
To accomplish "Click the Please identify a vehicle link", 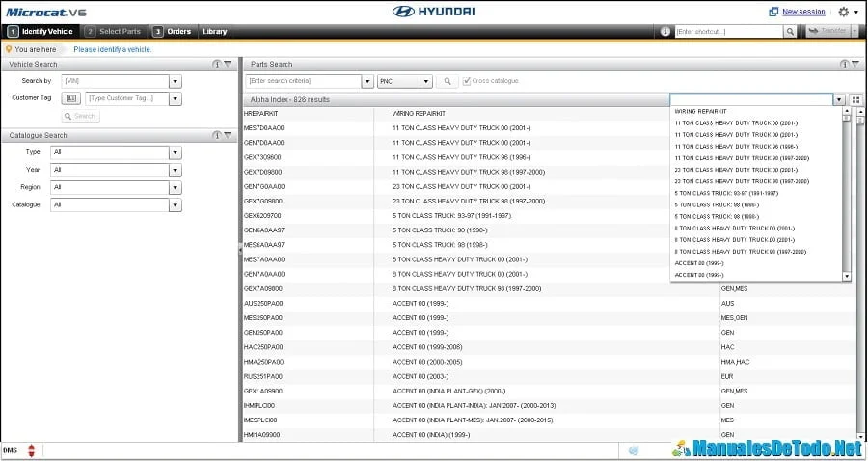I will [113, 49].
